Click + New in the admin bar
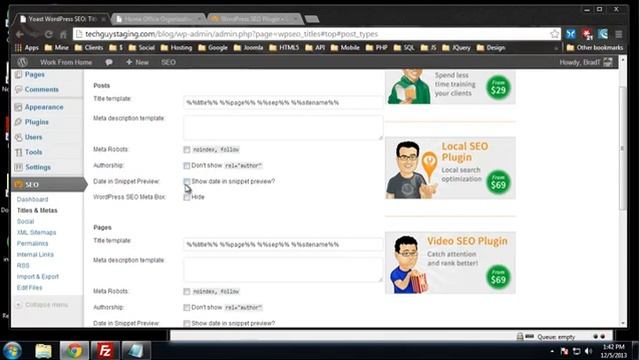This screenshot has height=360, width=640. coord(137,62)
